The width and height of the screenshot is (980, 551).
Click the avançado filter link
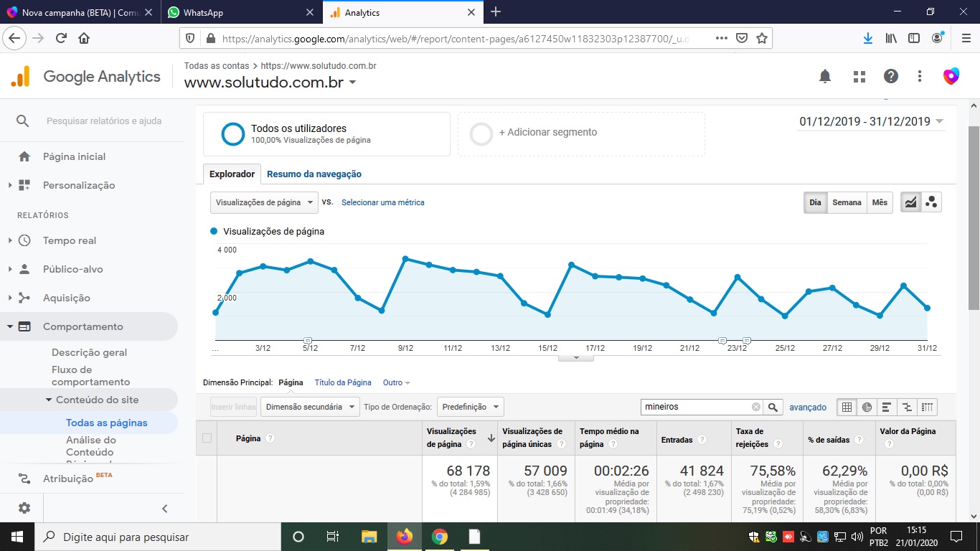[808, 407]
